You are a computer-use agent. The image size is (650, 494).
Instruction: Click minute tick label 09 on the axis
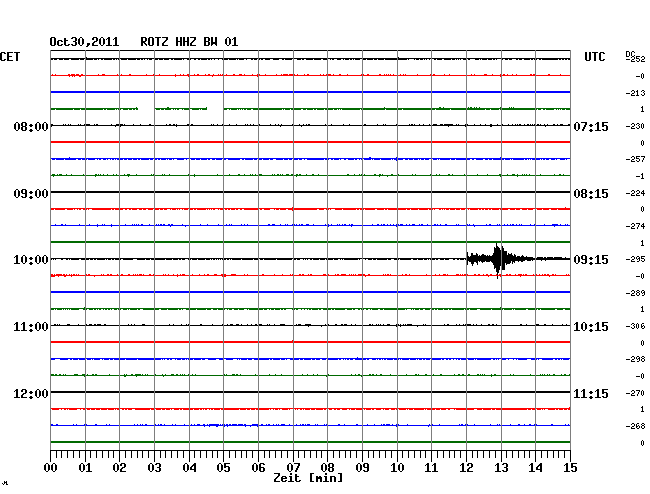[x=362, y=467]
